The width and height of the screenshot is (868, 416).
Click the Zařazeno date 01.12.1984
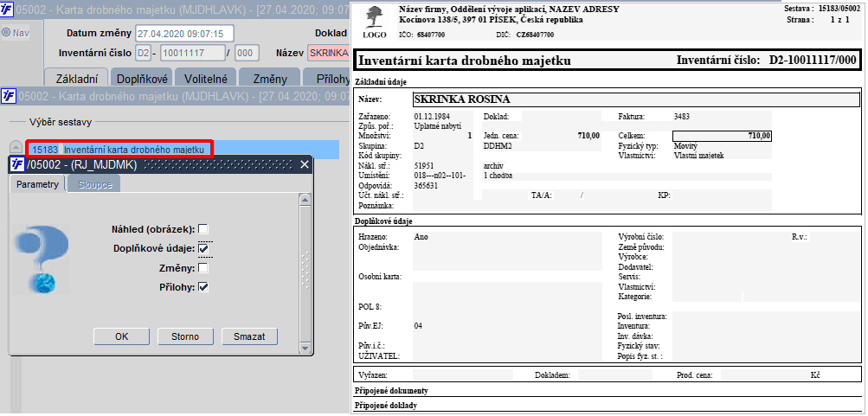click(x=431, y=117)
